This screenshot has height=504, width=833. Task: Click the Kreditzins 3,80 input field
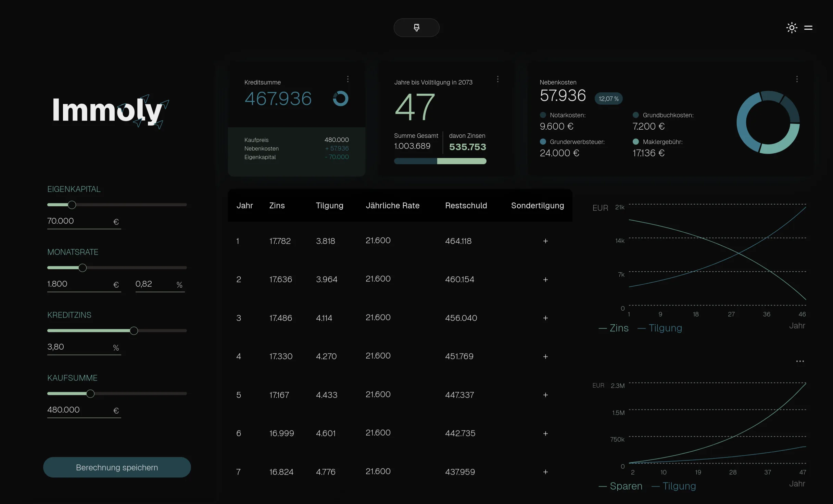point(84,347)
